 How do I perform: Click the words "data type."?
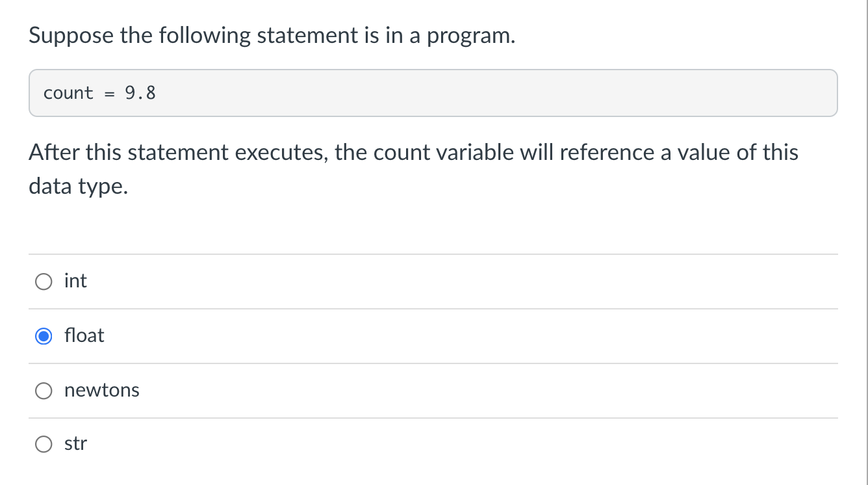click(79, 187)
